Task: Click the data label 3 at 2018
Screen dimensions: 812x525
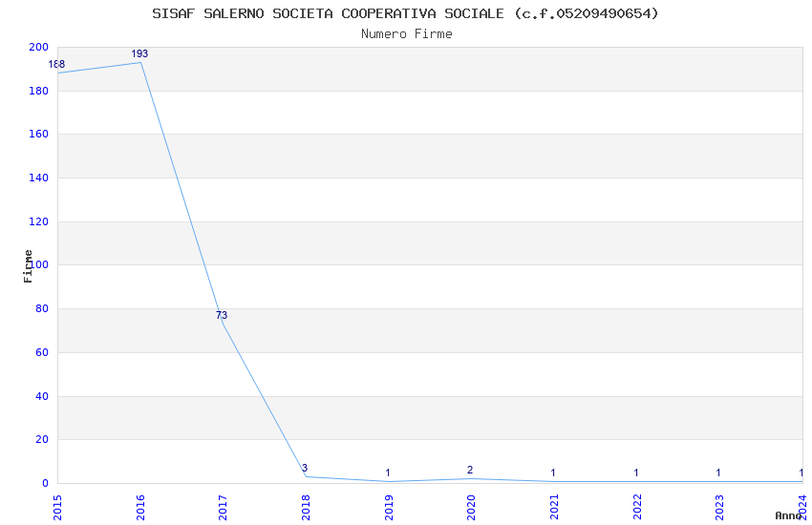Action: [305, 468]
